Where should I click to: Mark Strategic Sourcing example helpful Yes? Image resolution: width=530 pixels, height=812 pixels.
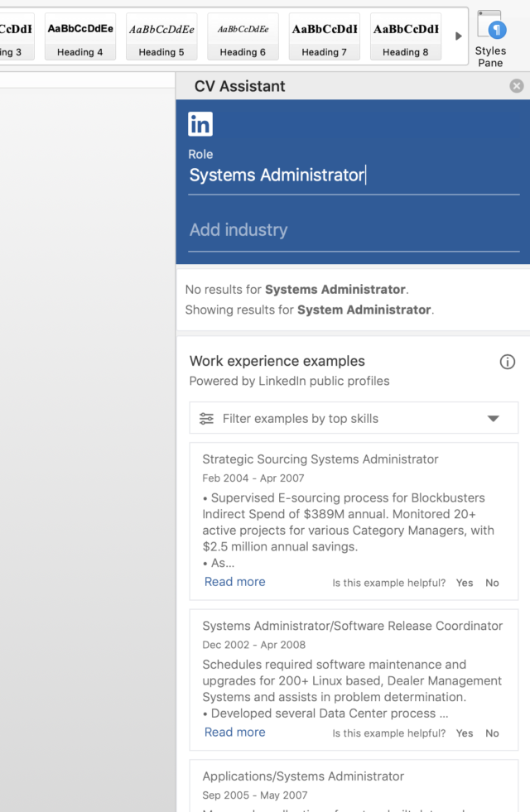coord(465,583)
